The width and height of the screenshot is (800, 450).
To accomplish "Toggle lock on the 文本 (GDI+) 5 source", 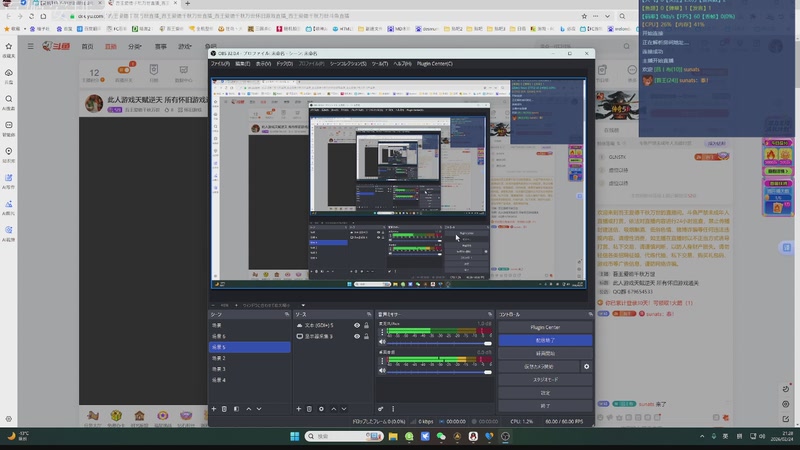I will (x=366, y=326).
